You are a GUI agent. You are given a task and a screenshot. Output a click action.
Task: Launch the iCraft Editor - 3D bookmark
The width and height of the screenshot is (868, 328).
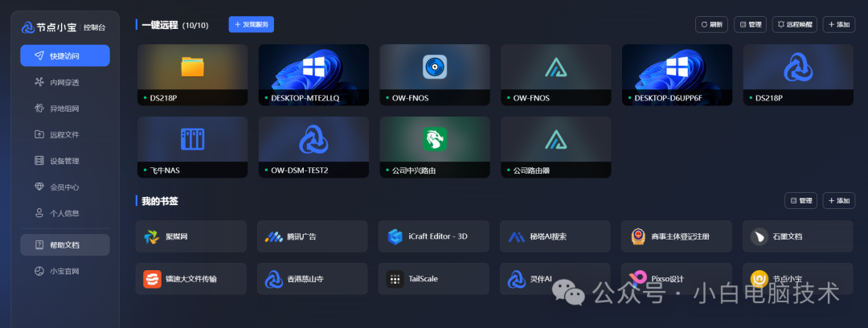tap(433, 236)
